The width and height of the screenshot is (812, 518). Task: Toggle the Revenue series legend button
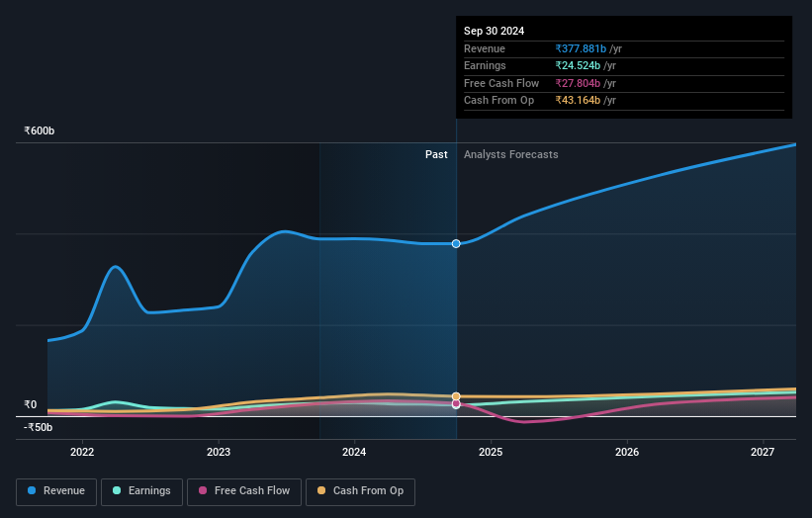(x=56, y=491)
